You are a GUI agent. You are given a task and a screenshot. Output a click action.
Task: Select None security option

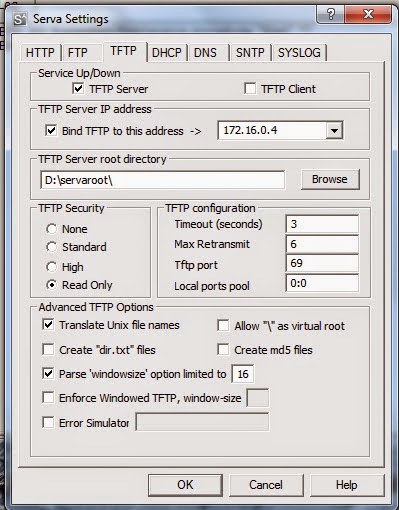point(52,229)
